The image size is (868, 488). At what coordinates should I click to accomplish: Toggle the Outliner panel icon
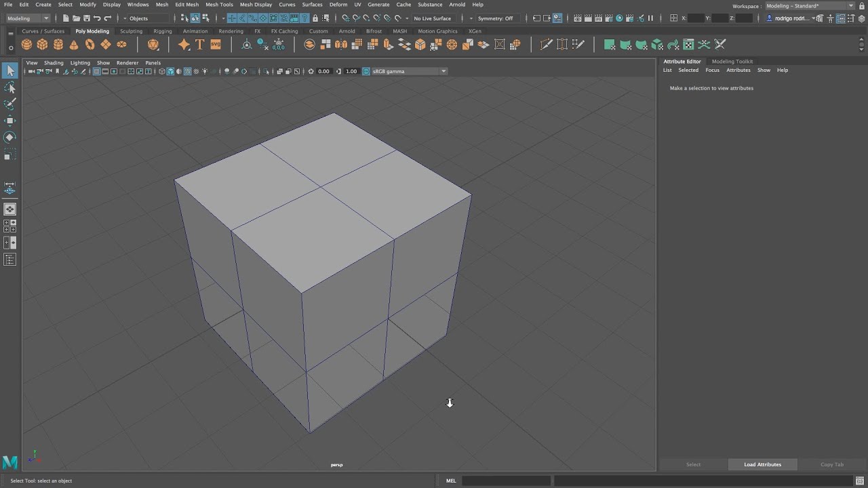pyautogui.click(x=9, y=260)
